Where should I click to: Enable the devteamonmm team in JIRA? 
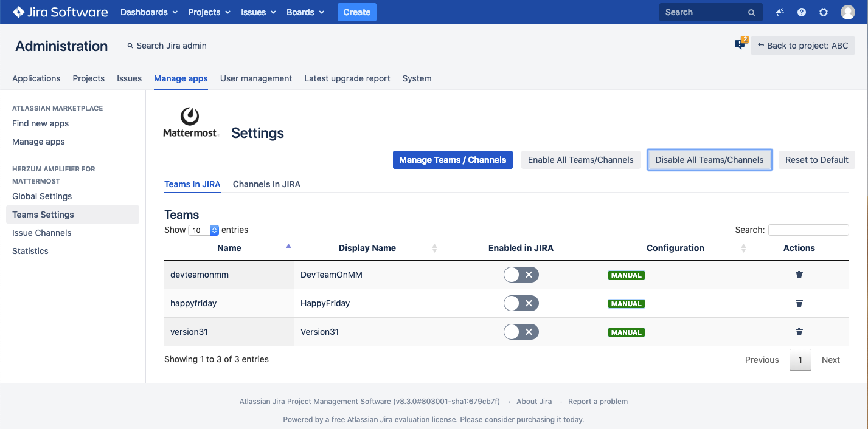coord(521,275)
